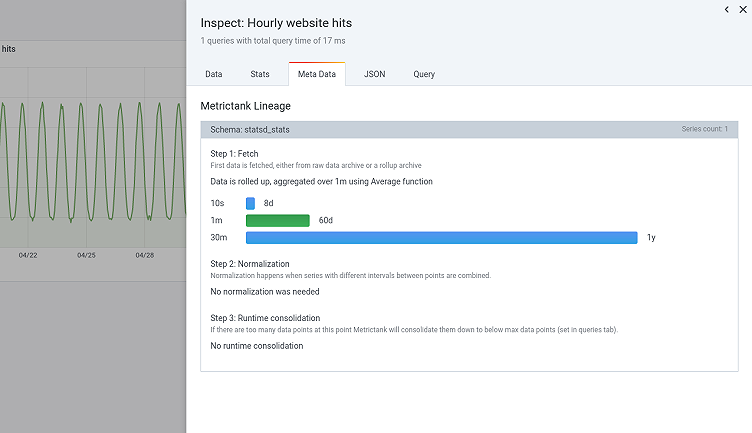Click the 04/25 date on graph axis
Viewport: 752px width, 433px height.
pyautogui.click(x=86, y=255)
